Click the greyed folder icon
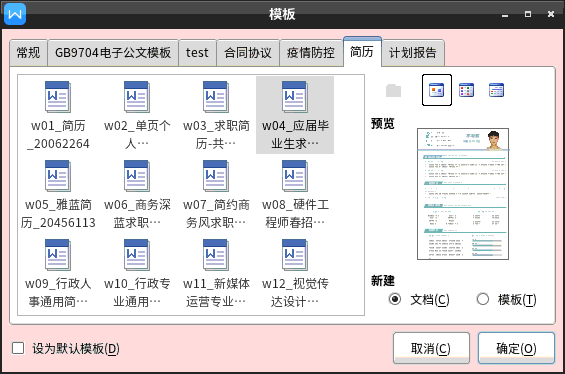565x374 pixels. click(x=393, y=90)
